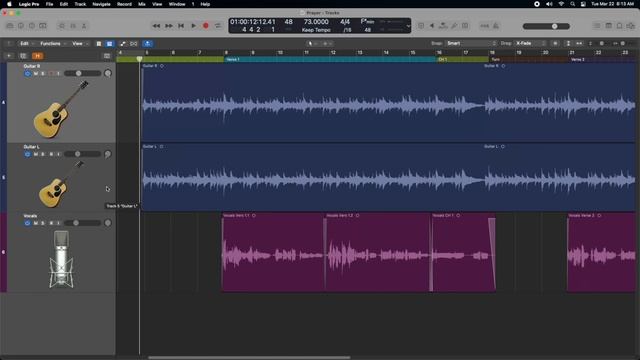The height and width of the screenshot is (360, 640).
Task: Open the Navigate menu
Action: click(101, 4)
